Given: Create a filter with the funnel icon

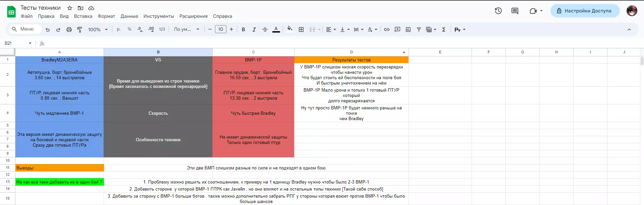Looking at the screenshot, I should [x=419, y=30].
